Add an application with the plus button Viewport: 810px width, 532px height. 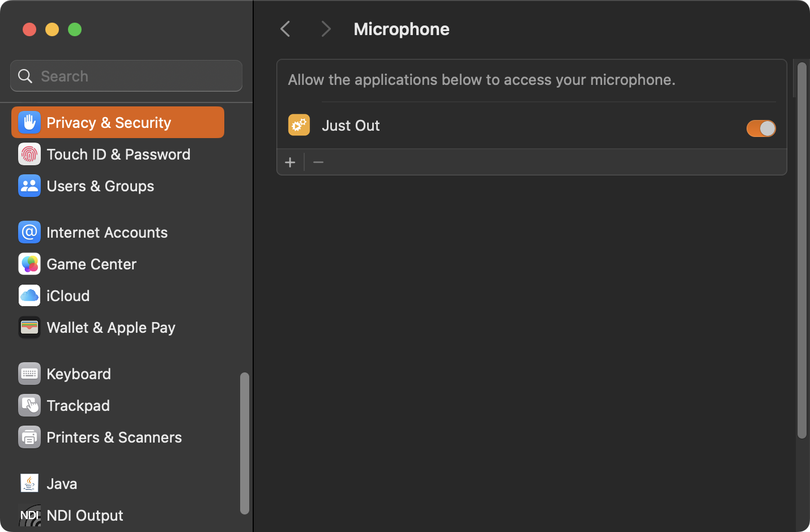point(290,162)
